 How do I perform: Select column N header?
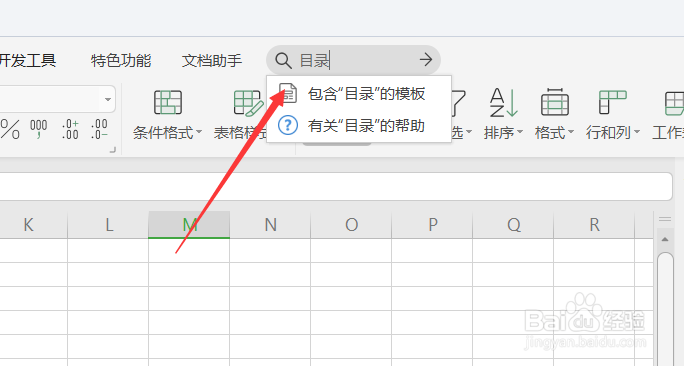click(270, 225)
